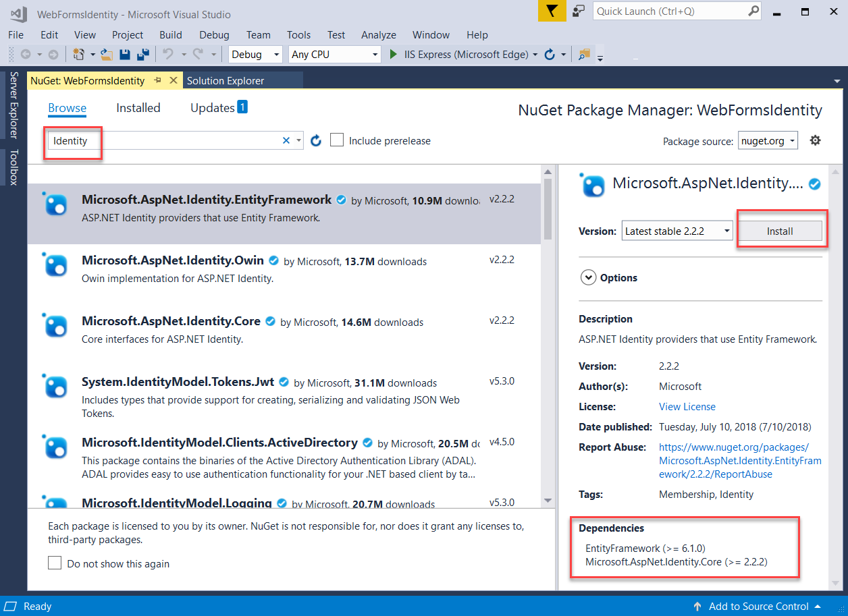This screenshot has height=616, width=848.
Task: Click the Save icon in the toolbar
Action: (125, 54)
